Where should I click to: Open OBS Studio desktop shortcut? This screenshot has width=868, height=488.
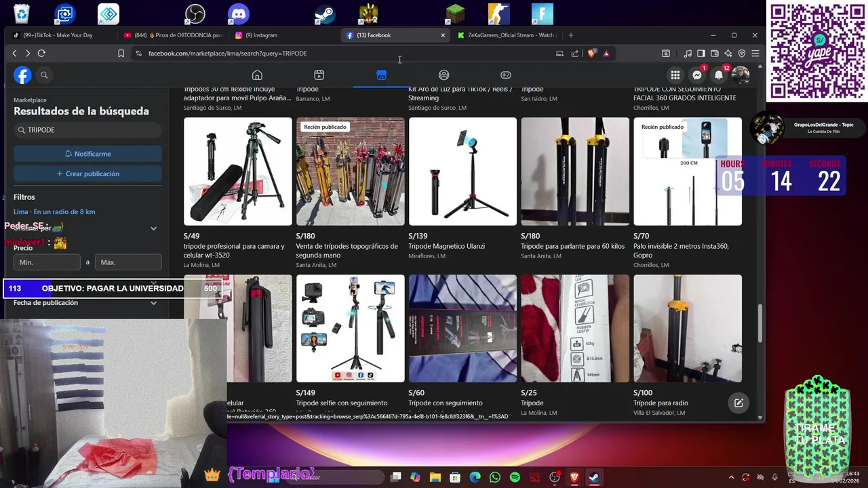[x=195, y=14]
